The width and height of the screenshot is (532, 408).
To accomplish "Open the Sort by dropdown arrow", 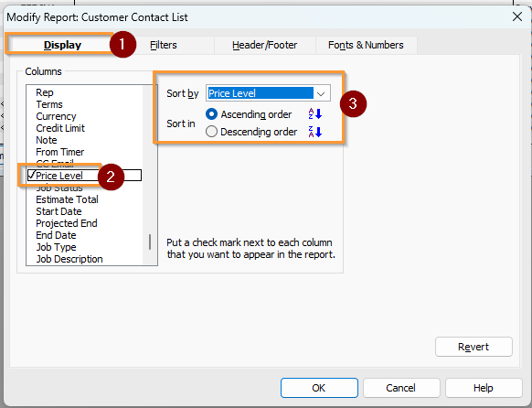I will [321, 93].
